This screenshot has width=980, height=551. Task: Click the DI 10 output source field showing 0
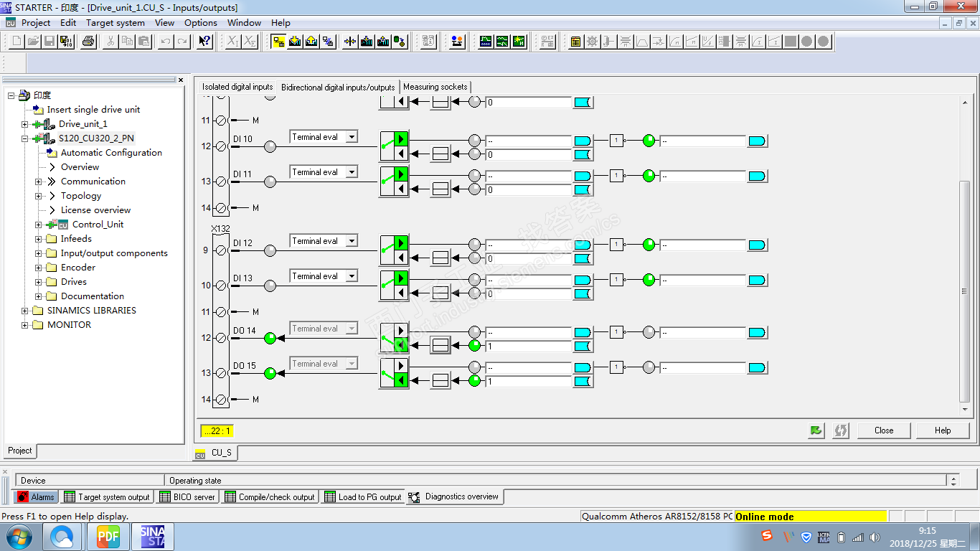(528, 155)
